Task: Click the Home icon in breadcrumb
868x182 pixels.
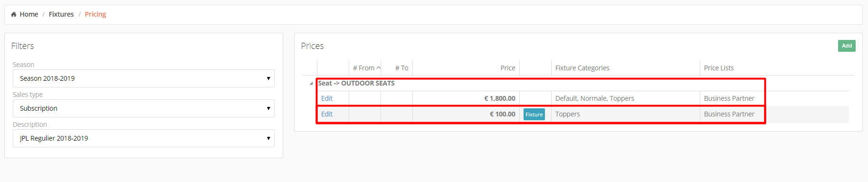Action: pyautogui.click(x=14, y=14)
